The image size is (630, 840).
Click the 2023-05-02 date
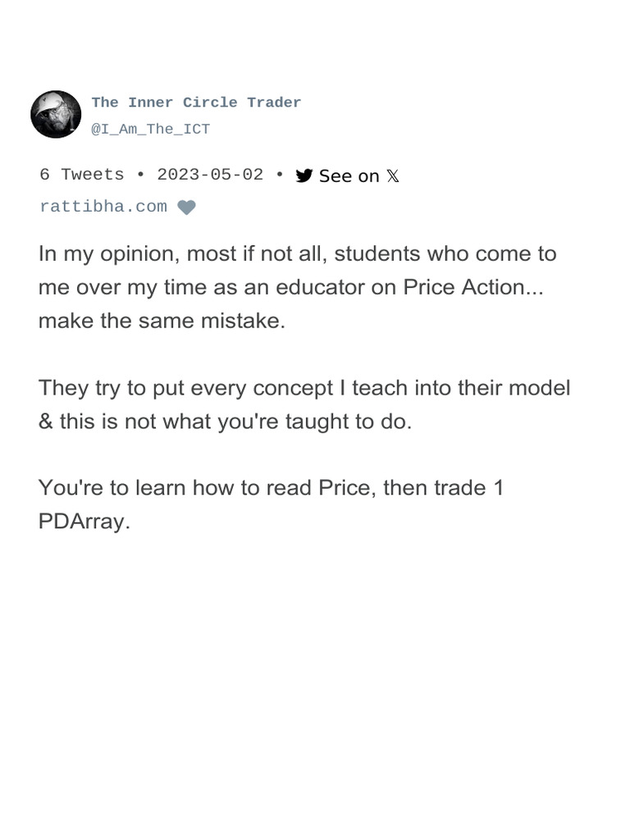coord(210,175)
